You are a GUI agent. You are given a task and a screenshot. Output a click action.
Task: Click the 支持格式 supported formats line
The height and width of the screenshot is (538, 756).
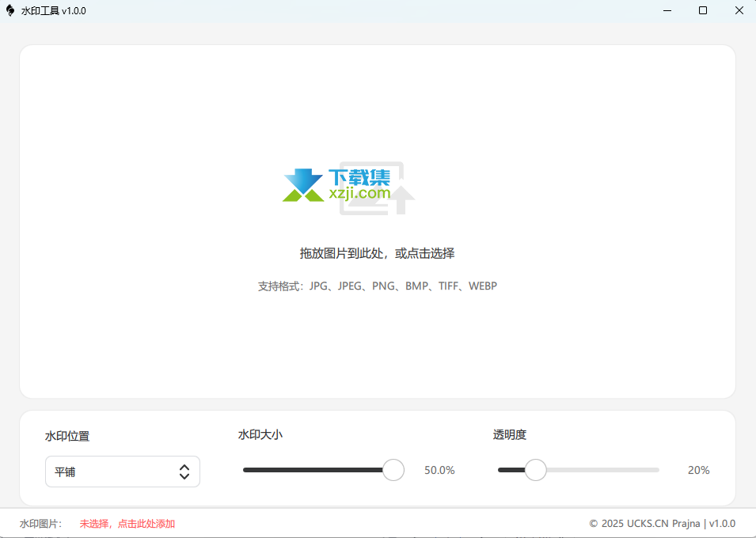point(378,286)
